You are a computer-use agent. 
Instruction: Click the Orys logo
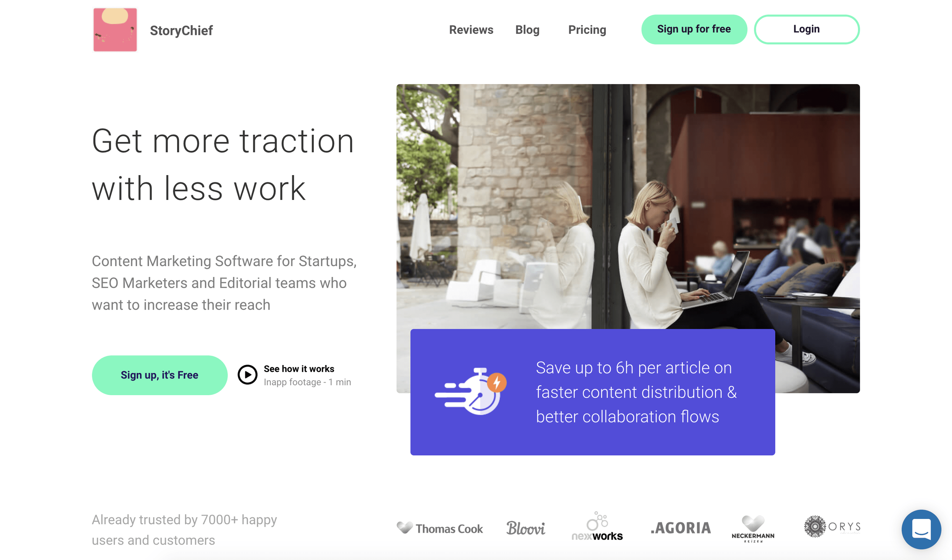click(832, 526)
